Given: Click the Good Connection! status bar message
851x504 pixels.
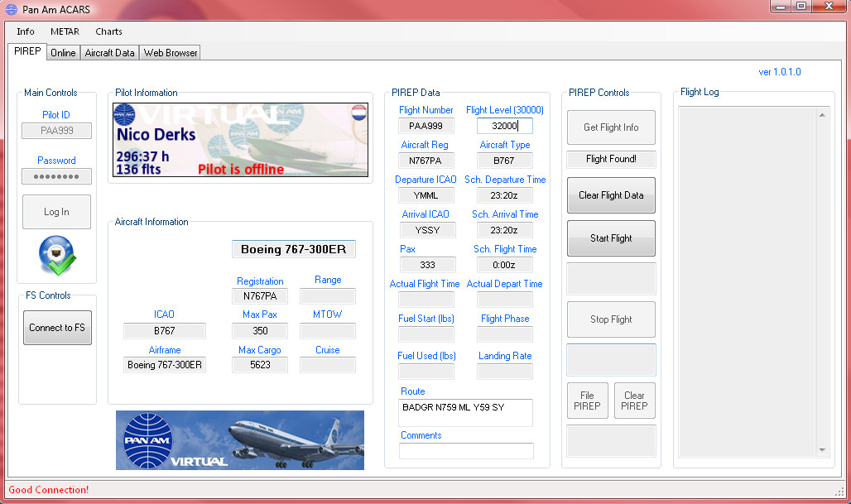Looking at the screenshot, I should pyautogui.click(x=48, y=489).
